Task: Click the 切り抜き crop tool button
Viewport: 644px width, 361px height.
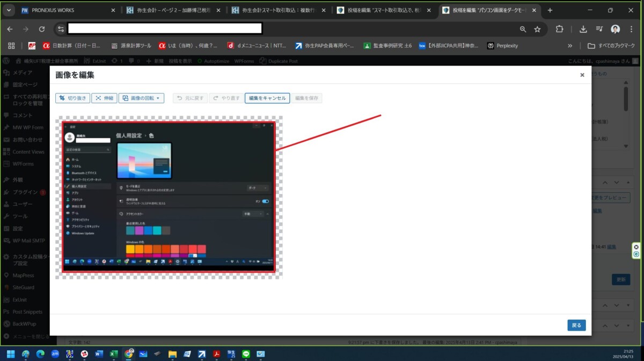Action: [x=72, y=98]
